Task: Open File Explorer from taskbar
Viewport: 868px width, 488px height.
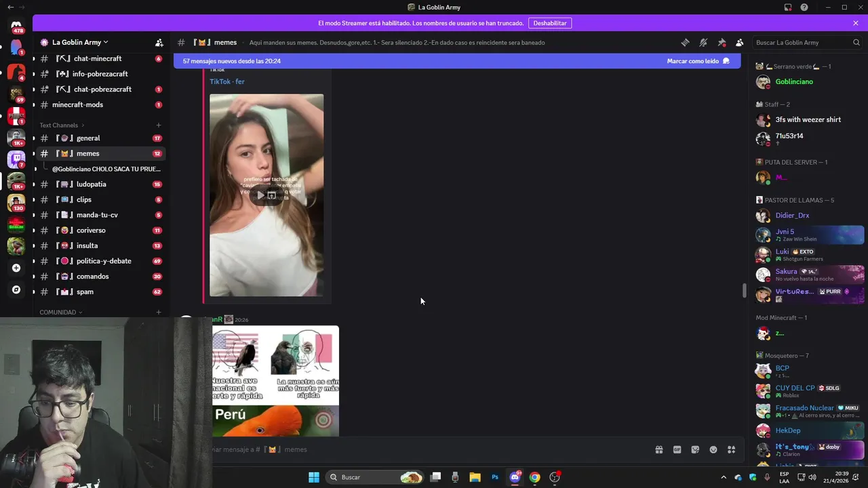Action: tap(475, 477)
